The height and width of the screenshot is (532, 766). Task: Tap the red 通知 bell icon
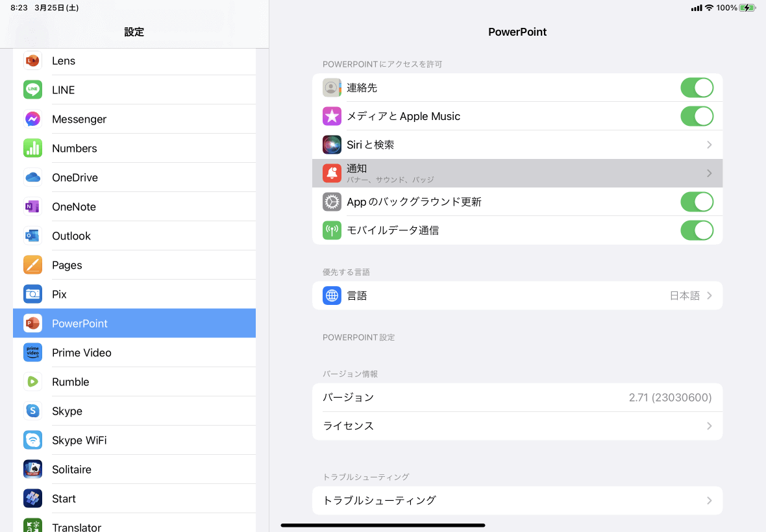332,173
